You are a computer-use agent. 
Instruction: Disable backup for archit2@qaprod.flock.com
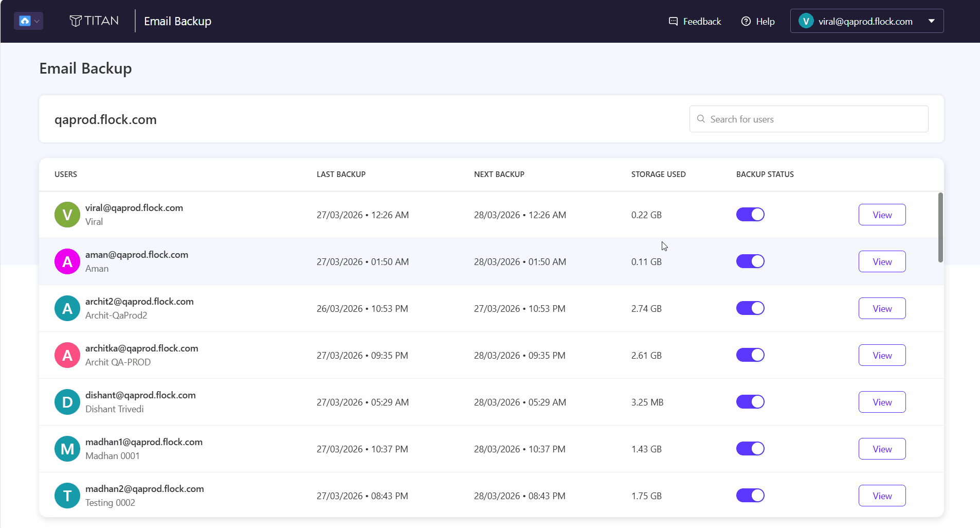coord(750,308)
